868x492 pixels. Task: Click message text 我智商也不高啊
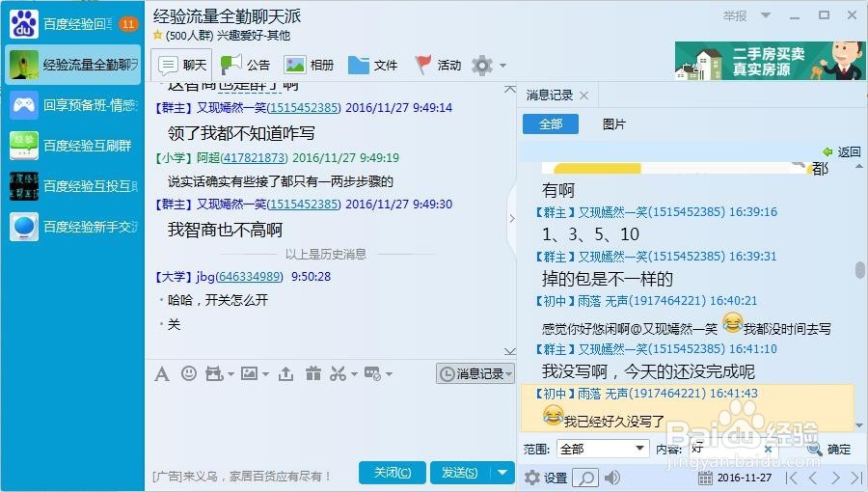pos(225,230)
